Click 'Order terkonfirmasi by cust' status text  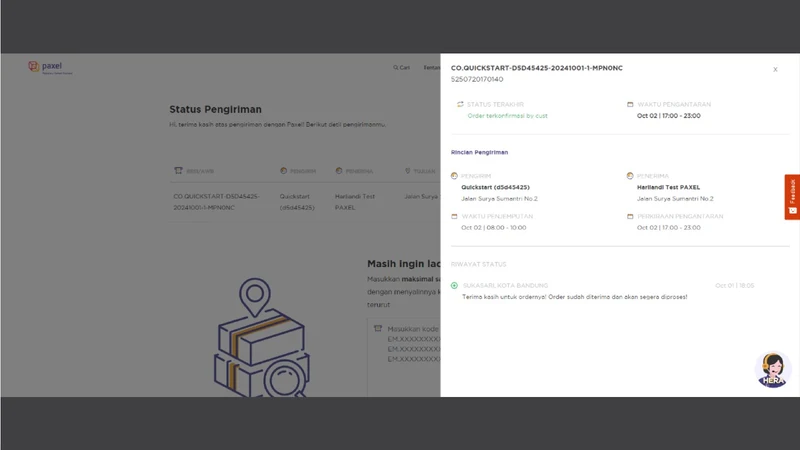508,116
